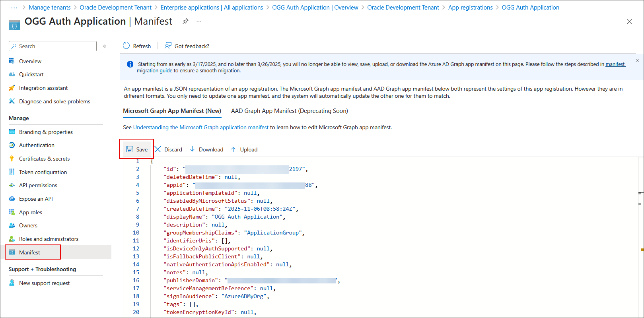The width and height of the screenshot is (644, 318).
Task: Click the Overview sidebar icon
Action: 12,61
